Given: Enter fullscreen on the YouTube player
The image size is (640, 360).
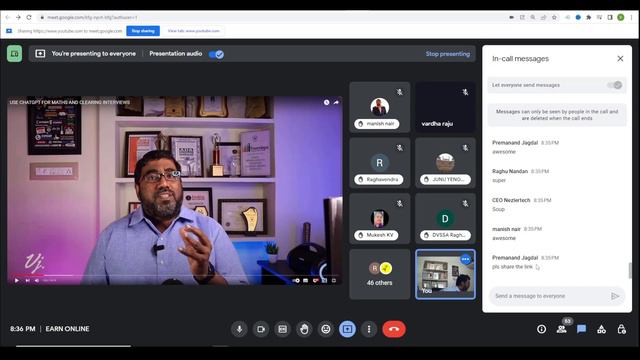Looking at the screenshot, I should tap(334, 280).
